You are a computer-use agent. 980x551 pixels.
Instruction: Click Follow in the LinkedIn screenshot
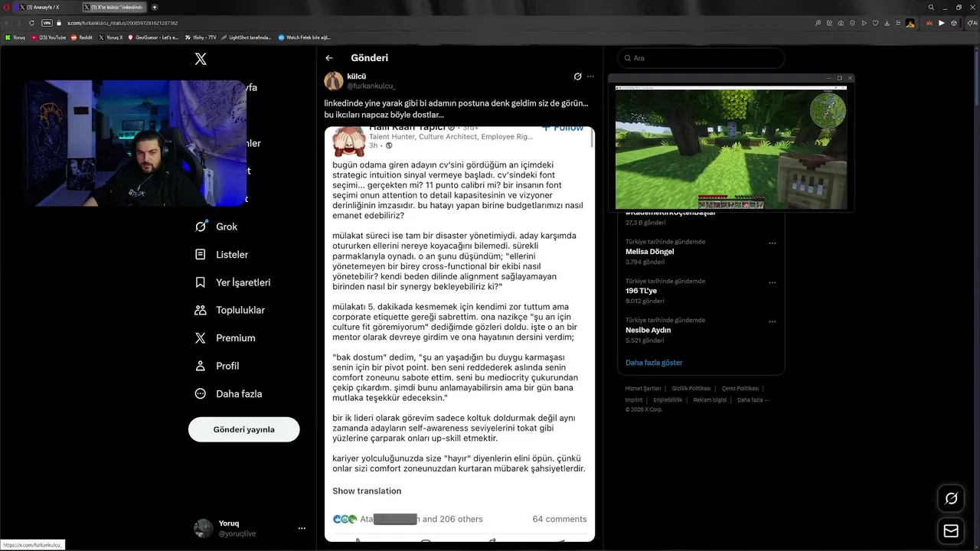[x=563, y=128]
